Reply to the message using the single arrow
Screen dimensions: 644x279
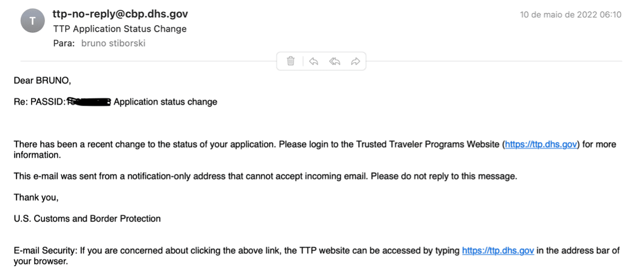pos(313,61)
